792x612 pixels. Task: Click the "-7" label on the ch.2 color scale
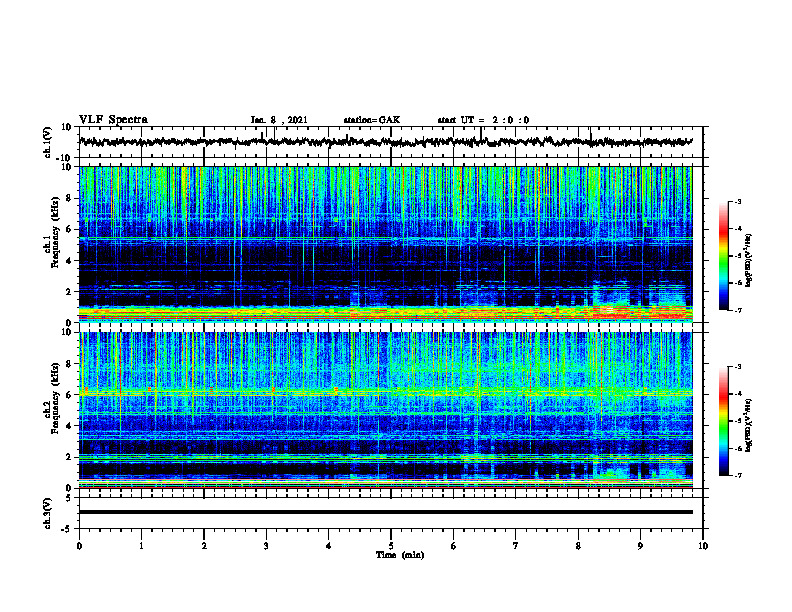(737, 476)
